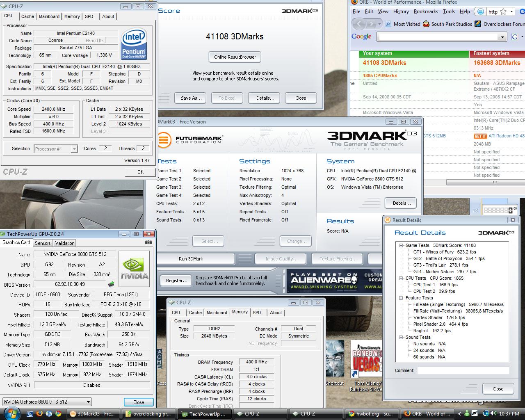Viewport: 525px width, 420px height.
Task: Collapse the Feature Tests tree node
Action: tap(401, 298)
